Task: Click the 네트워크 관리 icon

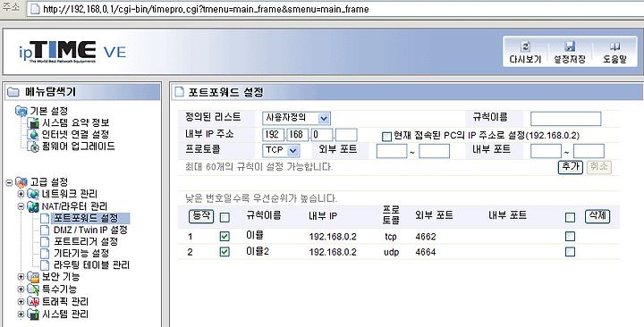Action: pyautogui.click(x=33, y=194)
